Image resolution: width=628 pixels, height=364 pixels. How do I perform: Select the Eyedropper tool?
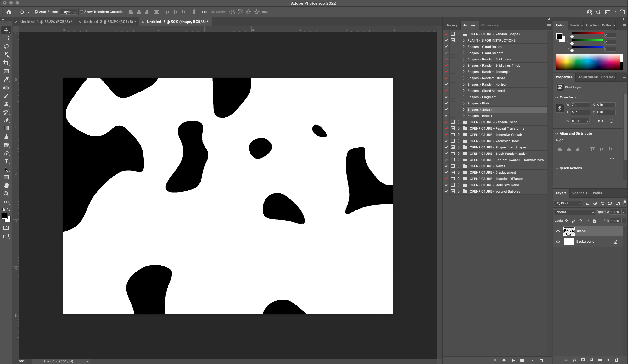pos(6,79)
